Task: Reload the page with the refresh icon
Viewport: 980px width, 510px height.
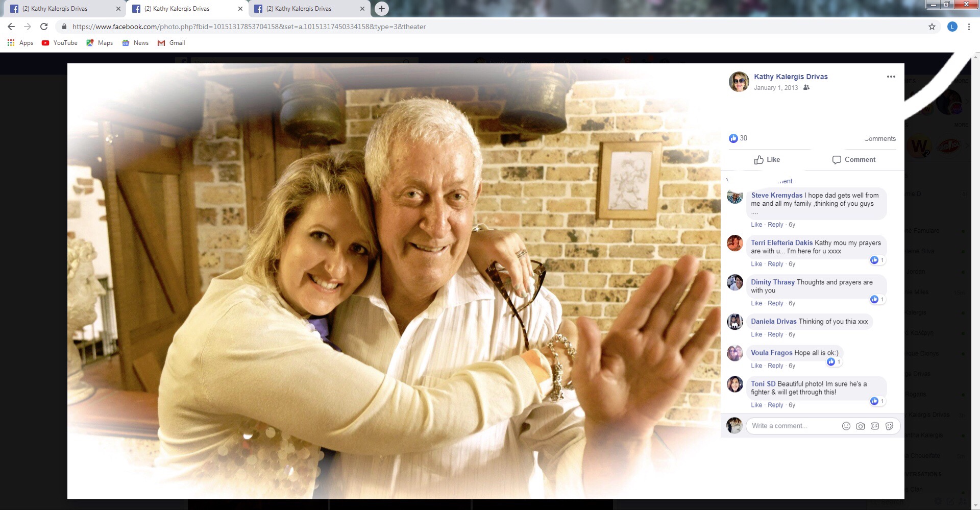Action: click(x=44, y=27)
